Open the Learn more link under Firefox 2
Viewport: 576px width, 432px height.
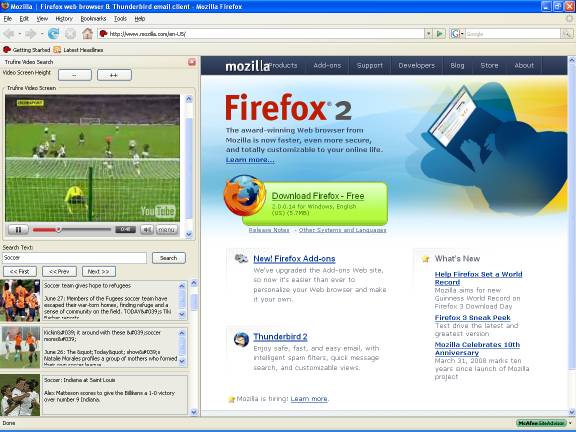click(250, 159)
